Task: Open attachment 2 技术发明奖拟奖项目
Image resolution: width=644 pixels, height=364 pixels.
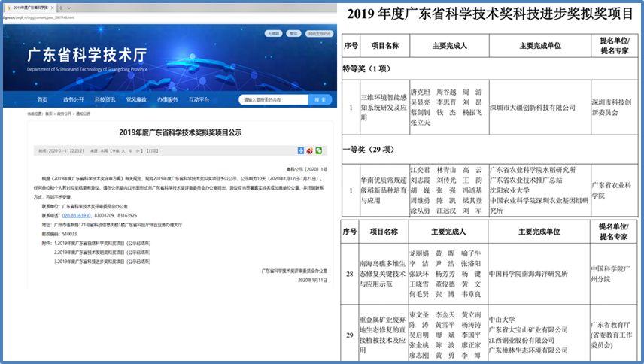Action: pyautogui.click(x=102, y=253)
